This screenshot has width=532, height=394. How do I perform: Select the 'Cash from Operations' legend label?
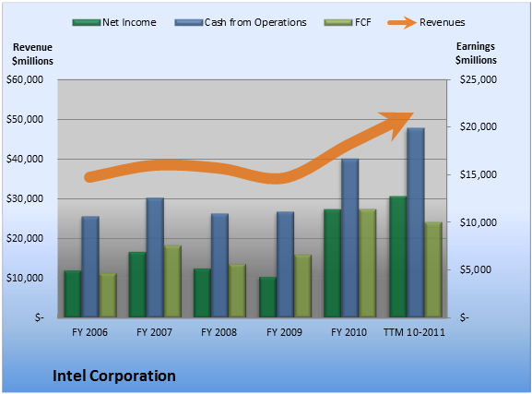click(255, 22)
